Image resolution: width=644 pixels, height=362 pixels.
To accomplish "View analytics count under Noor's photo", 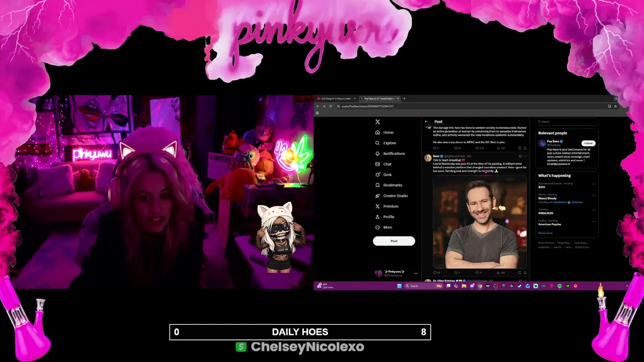I will [500, 273].
